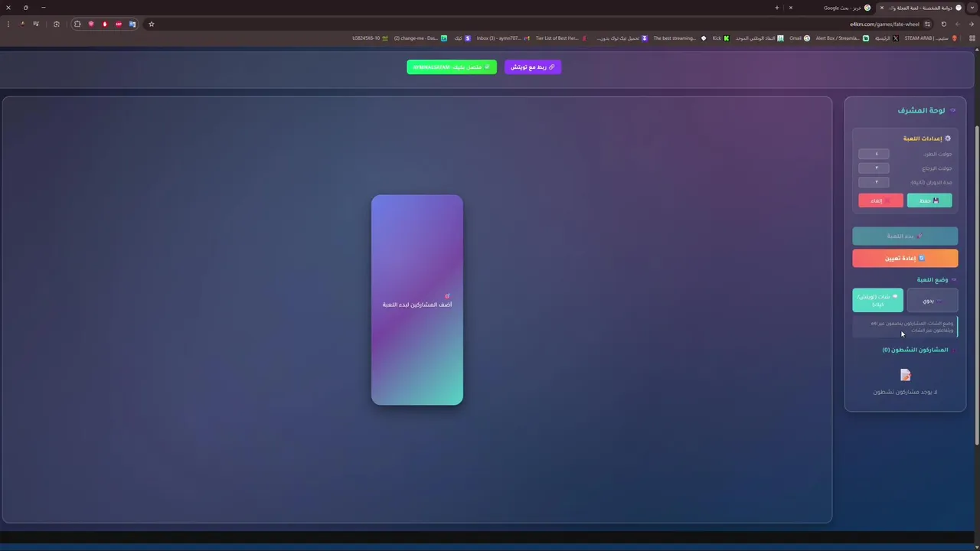Open the Inbox (3) bookmark
Viewport: 980px width, 551px height.
tap(503, 38)
